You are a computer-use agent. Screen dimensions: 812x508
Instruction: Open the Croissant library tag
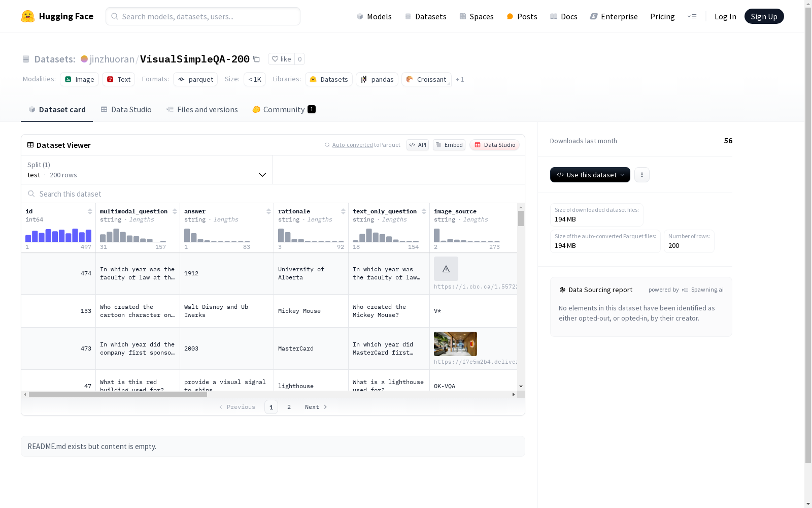[426, 79]
